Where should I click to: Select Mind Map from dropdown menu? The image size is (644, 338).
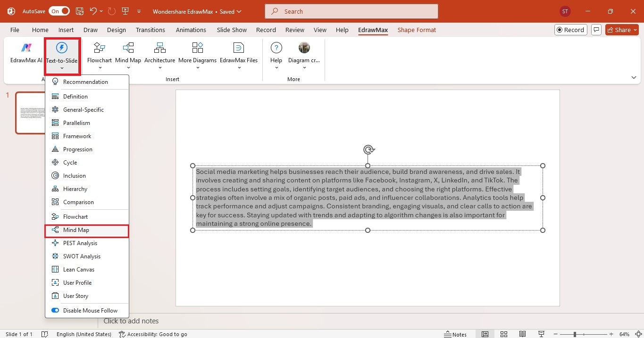(87, 230)
